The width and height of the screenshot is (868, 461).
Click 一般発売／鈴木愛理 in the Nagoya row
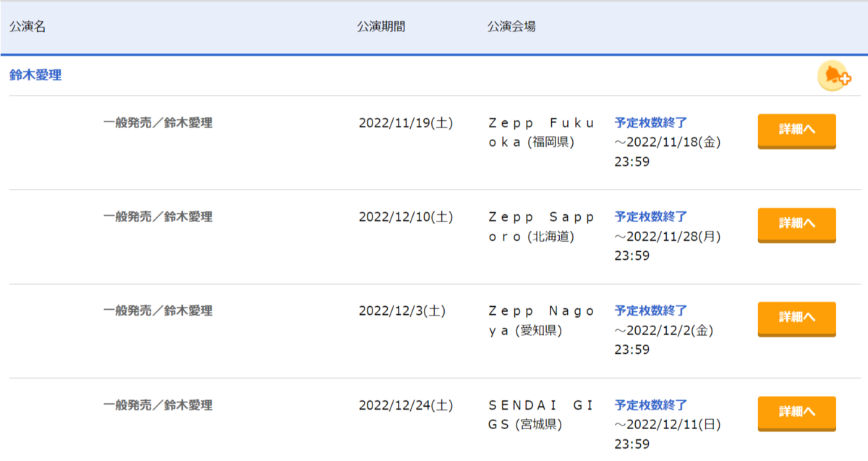pyautogui.click(x=158, y=311)
